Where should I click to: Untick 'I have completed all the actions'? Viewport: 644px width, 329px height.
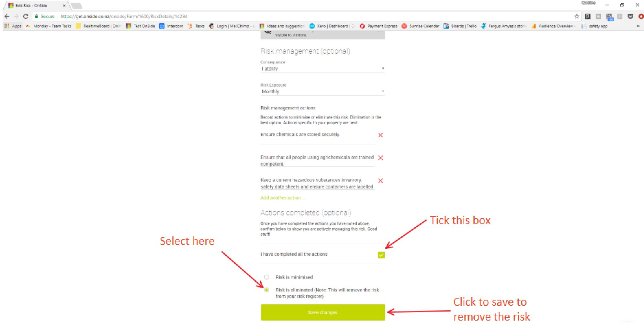(381, 255)
